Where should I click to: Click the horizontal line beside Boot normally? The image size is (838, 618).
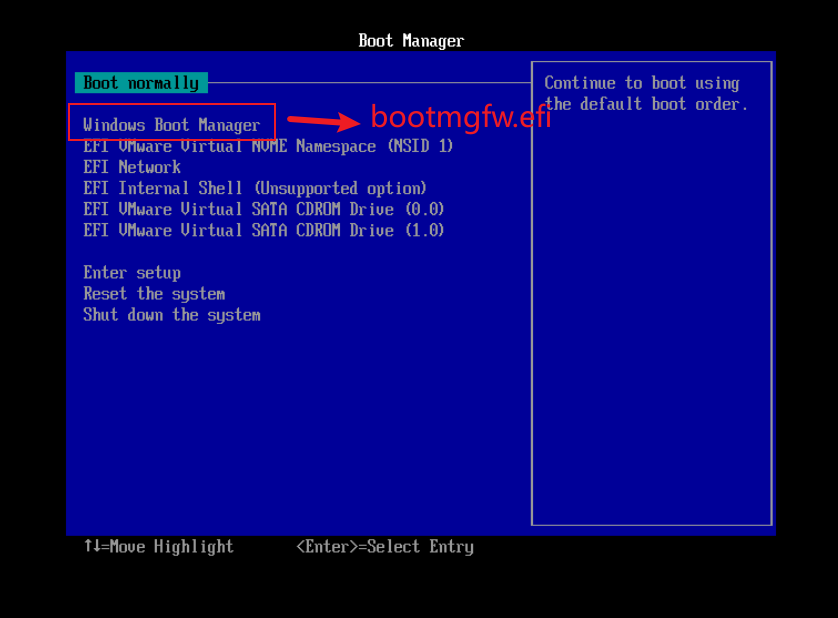tap(369, 83)
